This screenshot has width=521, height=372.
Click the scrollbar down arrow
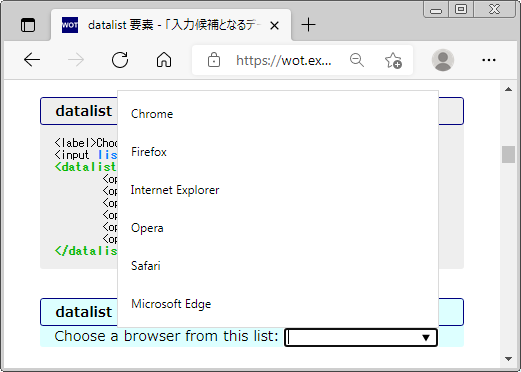(508, 359)
